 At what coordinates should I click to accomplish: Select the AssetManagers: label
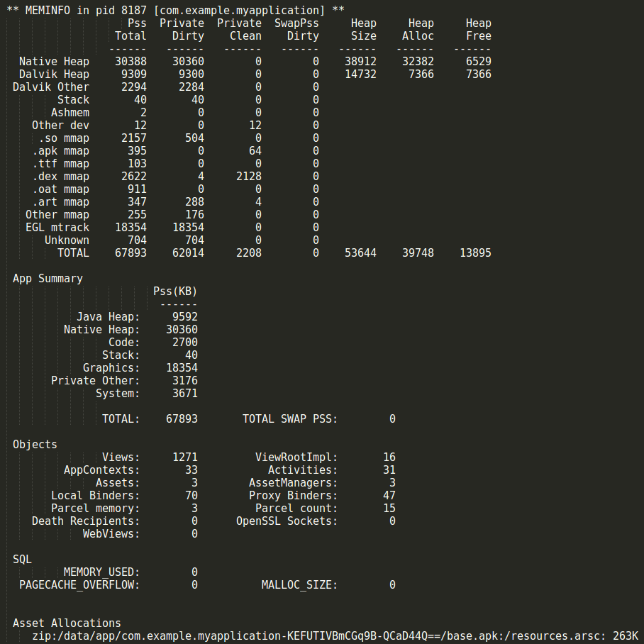293,482
